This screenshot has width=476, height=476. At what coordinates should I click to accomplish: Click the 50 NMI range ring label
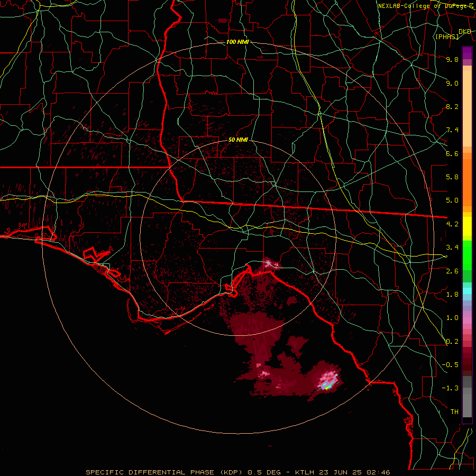[238, 140]
